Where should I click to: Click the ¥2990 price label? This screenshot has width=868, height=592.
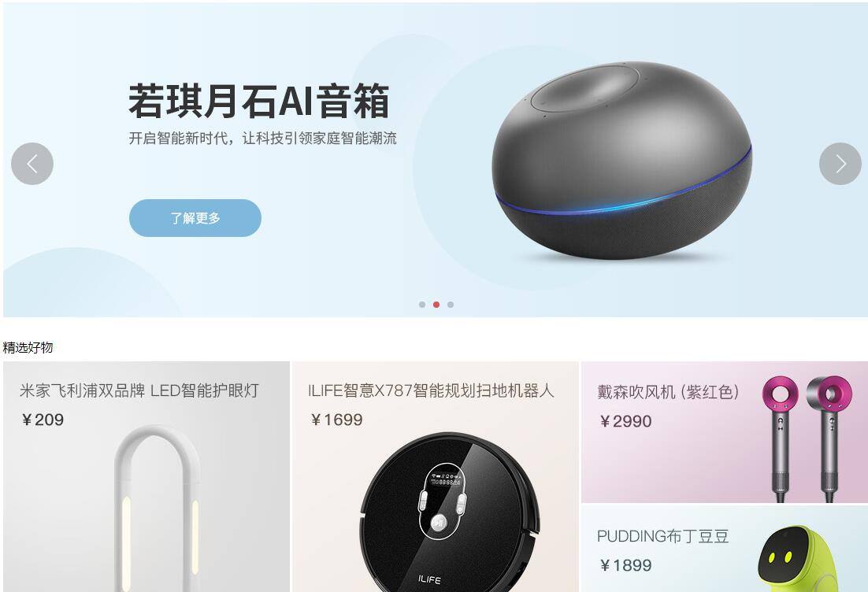pos(625,422)
